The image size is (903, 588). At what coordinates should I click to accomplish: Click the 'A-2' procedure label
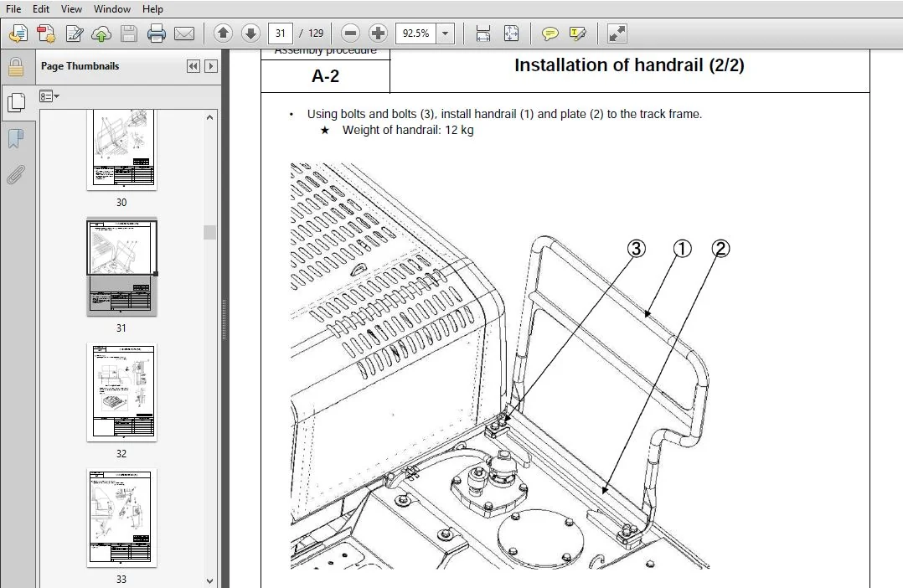[325, 76]
